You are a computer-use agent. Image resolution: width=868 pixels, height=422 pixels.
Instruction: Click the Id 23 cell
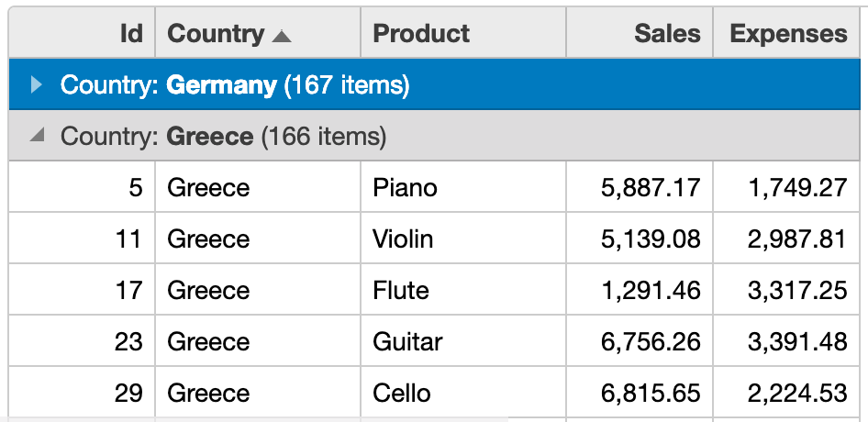coord(82,341)
